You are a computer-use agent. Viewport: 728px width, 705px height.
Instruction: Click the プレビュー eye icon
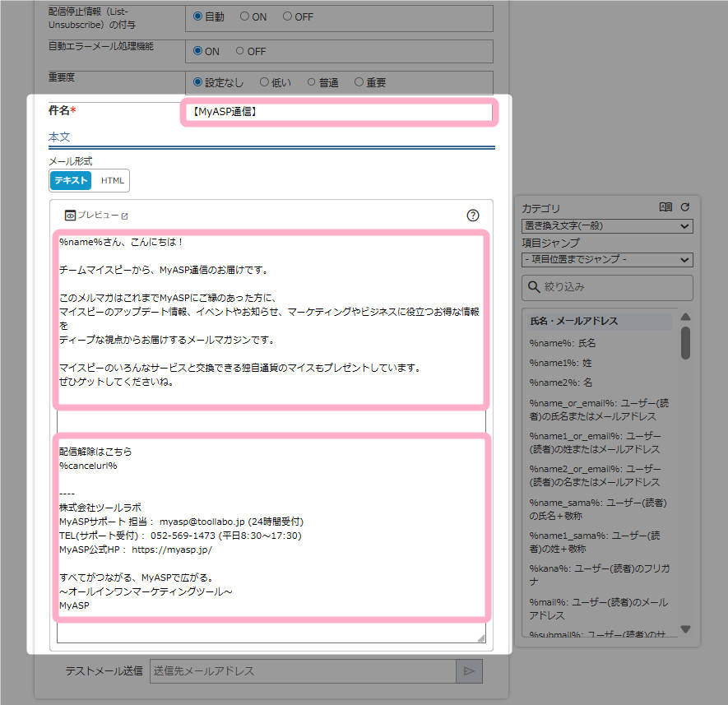71,216
